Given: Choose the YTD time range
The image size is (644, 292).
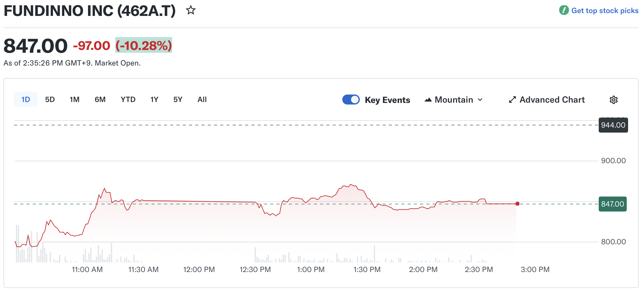Looking at the screenshot, I should tap(128, 100).
